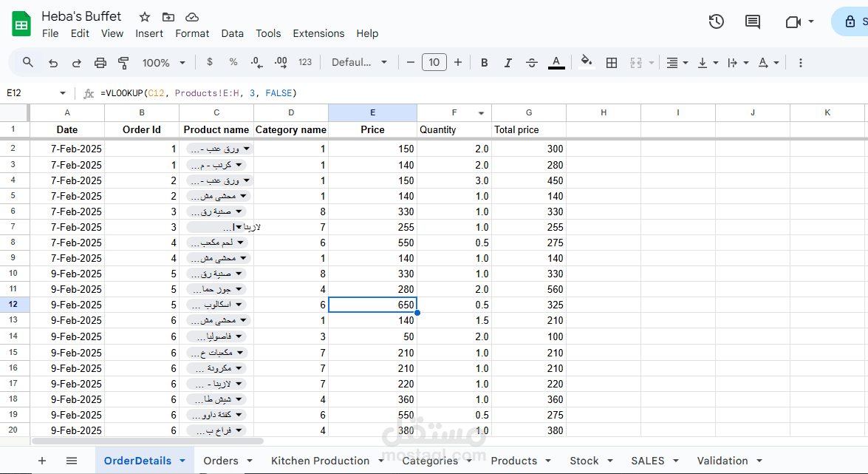Open the fill color picker

(587, 62)
